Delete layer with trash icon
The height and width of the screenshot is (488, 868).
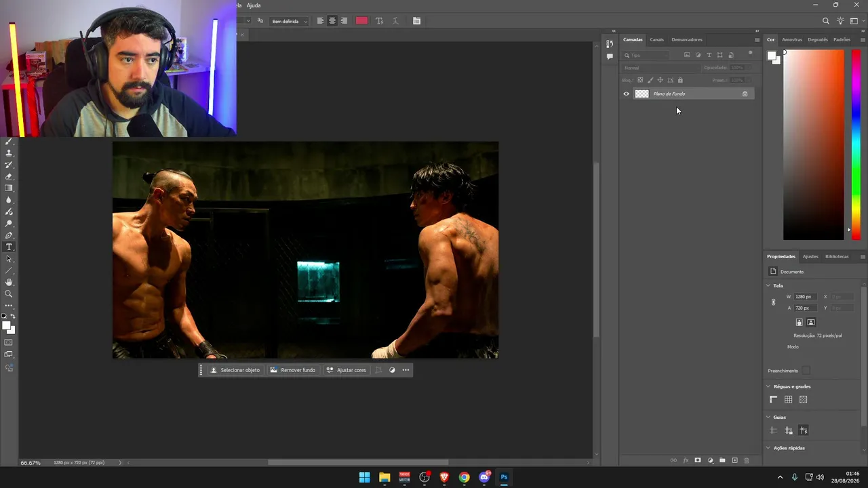(747, 460)
